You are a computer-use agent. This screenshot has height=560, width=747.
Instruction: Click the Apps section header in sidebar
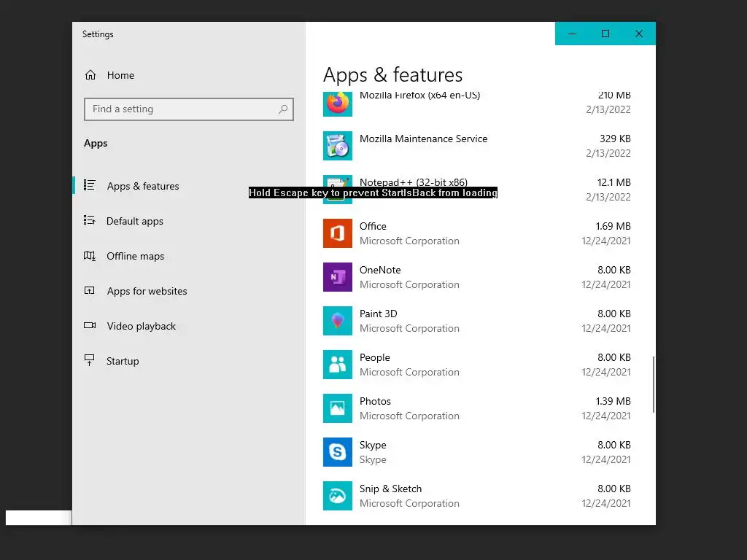point(96,144)
